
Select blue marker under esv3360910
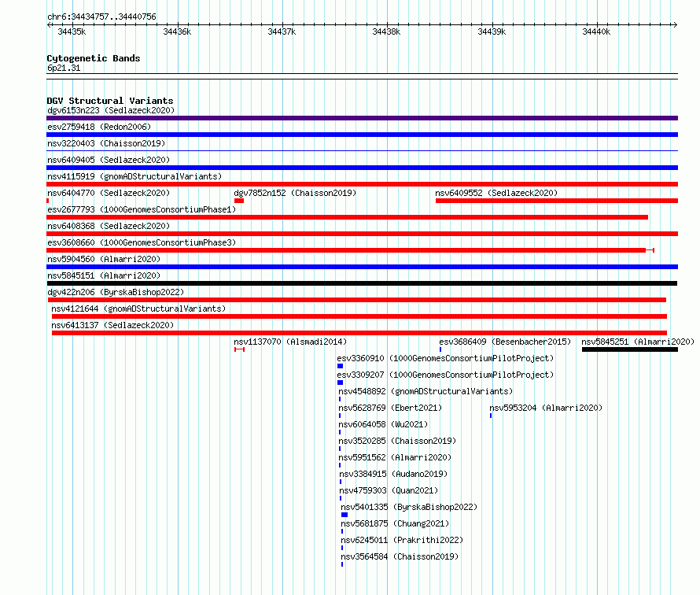click(341, 366)
